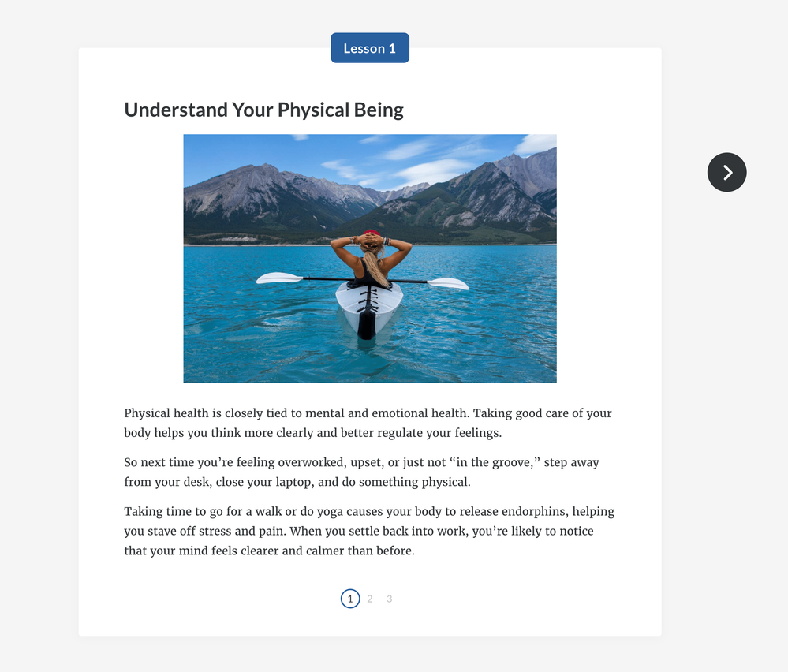Click the paragraph starting "Taking time to go"
This screenshot has width=788, height=672.
point(369,531)
